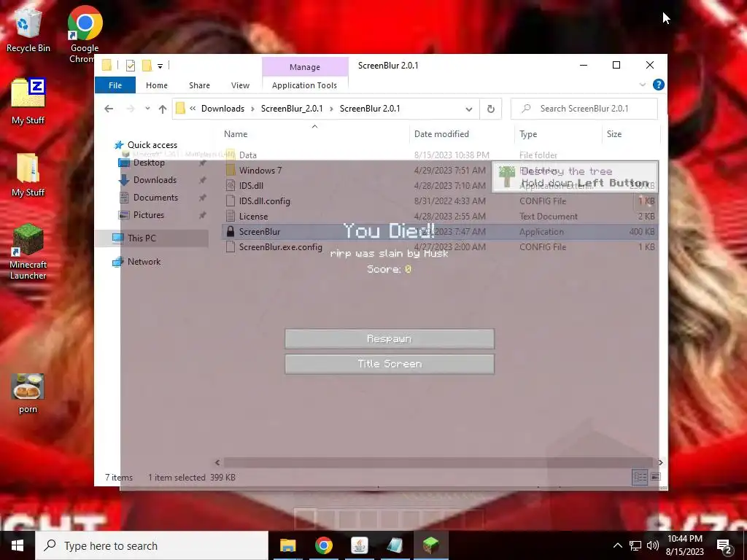Open the Minecraft taskbar icon
Screen dimensions: 747x560
(430, 545)
